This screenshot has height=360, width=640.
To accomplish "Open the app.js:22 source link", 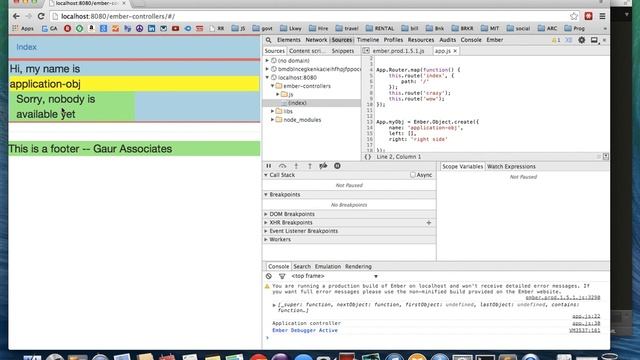I will [586, 316].
